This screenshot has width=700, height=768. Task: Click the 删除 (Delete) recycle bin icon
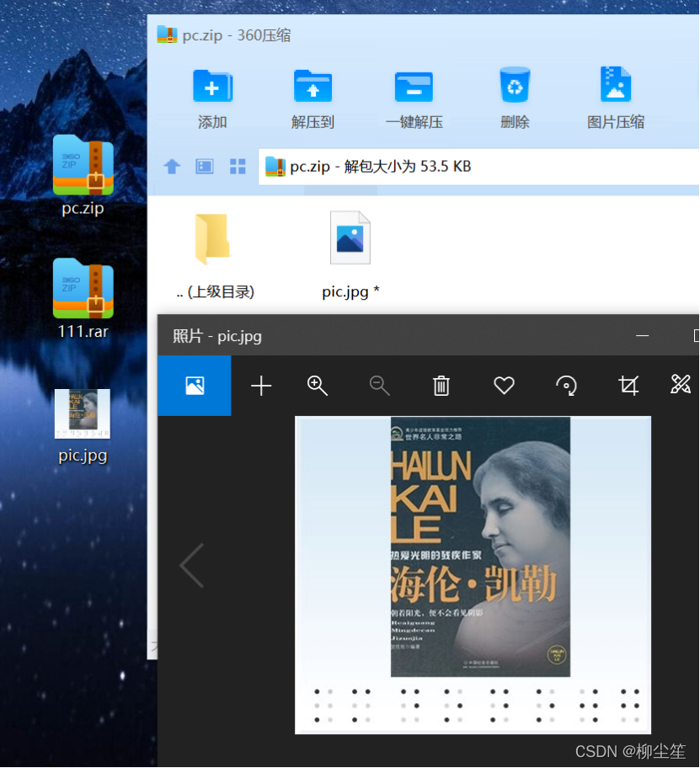pos(515,85)
